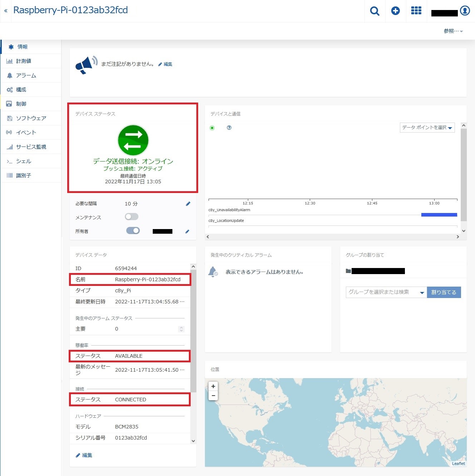Edit the required interval with pencil icon
This screenshot has height=476, width=475.
(188, 204)
